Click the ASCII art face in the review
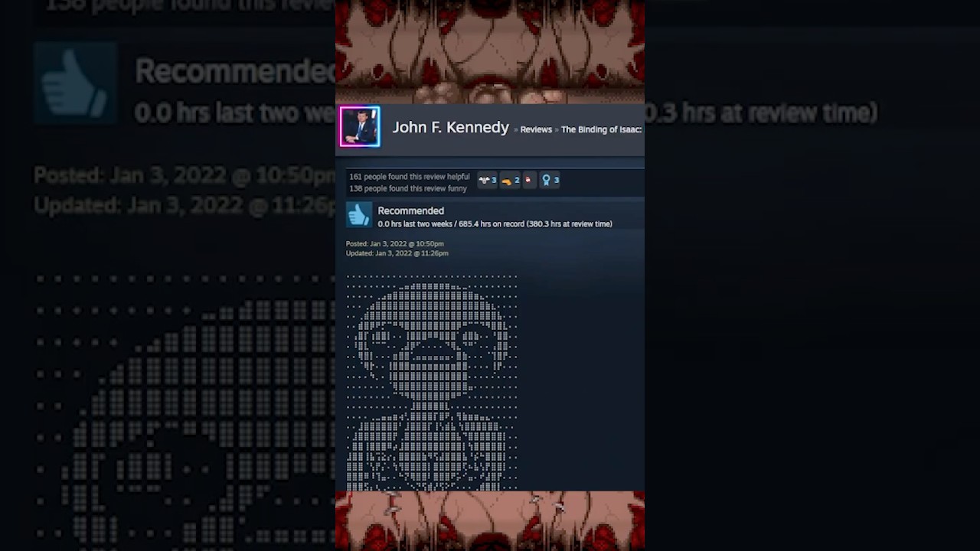This screenshot has width=980, height=551. pyautogui.click(x=432, y=382)
